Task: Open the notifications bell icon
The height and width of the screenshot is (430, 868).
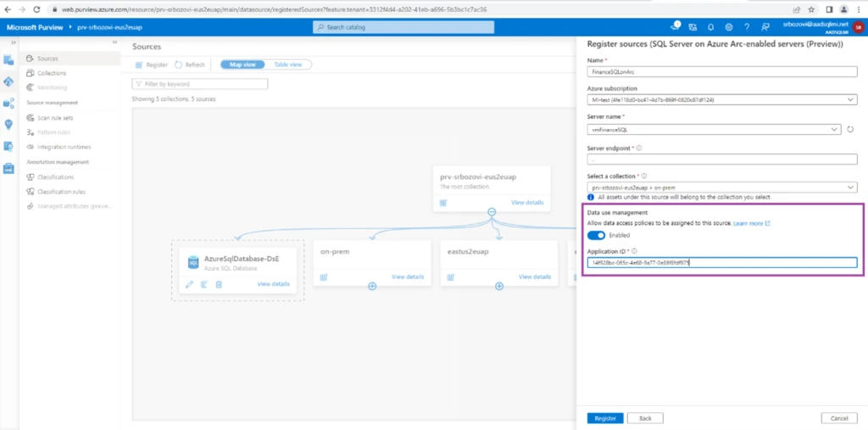Action: 711,27
